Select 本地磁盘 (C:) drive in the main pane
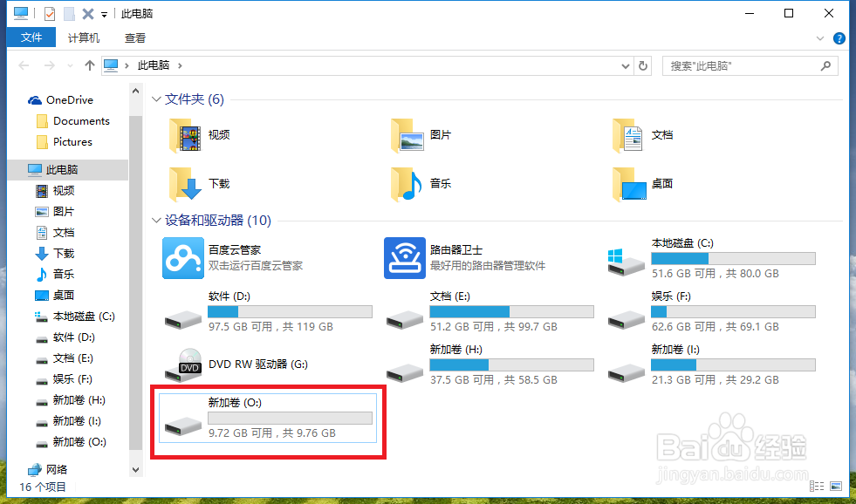The height and width of the screenshot is (504, 856). 711,258
